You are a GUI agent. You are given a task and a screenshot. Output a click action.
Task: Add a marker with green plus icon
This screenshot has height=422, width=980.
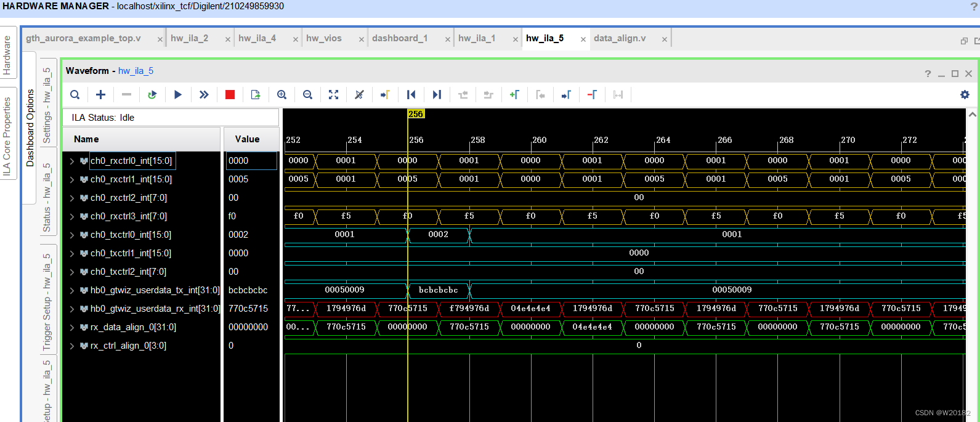coord(514,95)
